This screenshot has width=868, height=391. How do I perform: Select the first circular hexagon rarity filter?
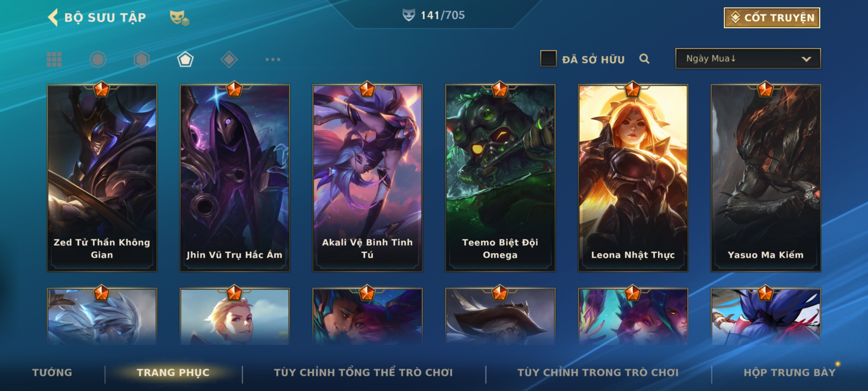click(98, 59)
